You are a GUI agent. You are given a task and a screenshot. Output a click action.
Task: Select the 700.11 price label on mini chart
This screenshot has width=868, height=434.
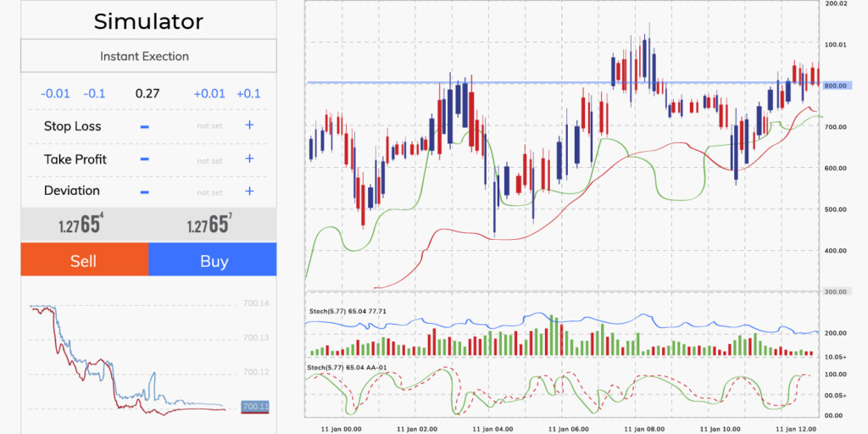click(255, 407)
